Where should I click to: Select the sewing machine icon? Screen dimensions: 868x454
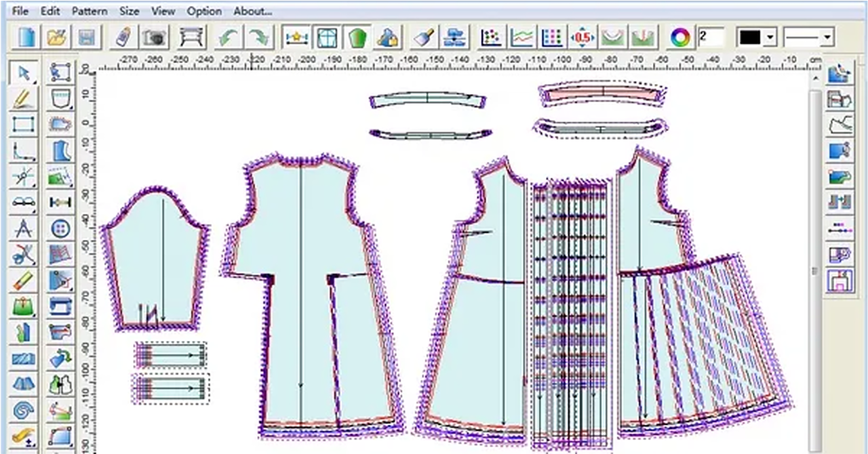[x=60, y=306]
